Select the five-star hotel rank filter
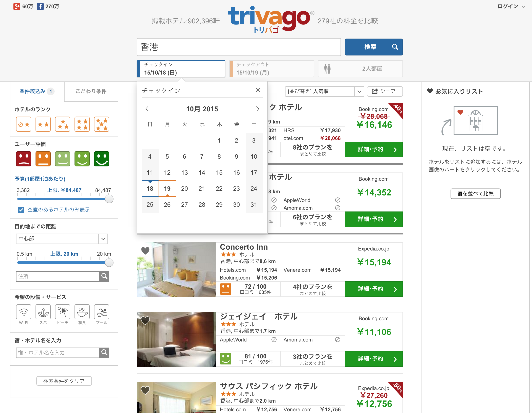Screen dimensions: 532x413 click(x=102, y=124)
